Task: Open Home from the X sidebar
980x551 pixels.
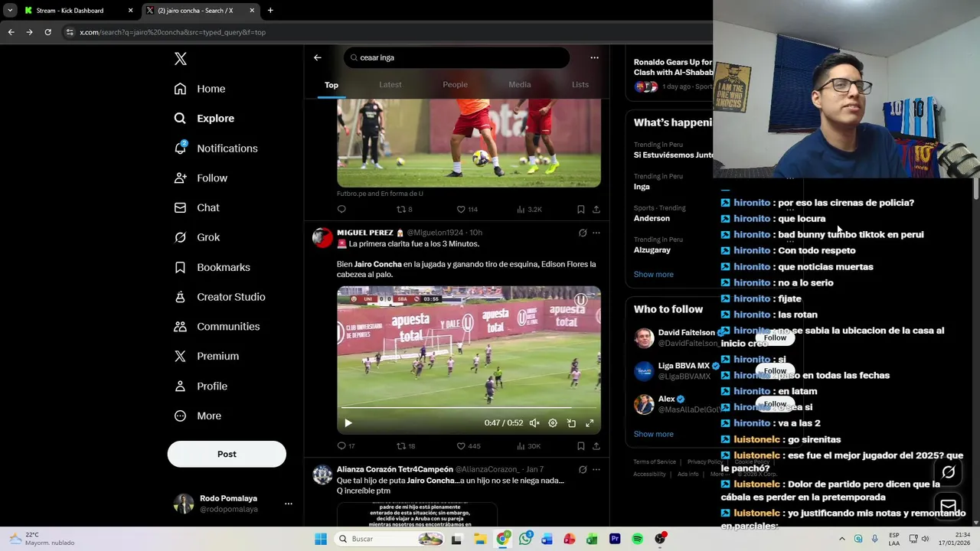Action: pos(200,89)
